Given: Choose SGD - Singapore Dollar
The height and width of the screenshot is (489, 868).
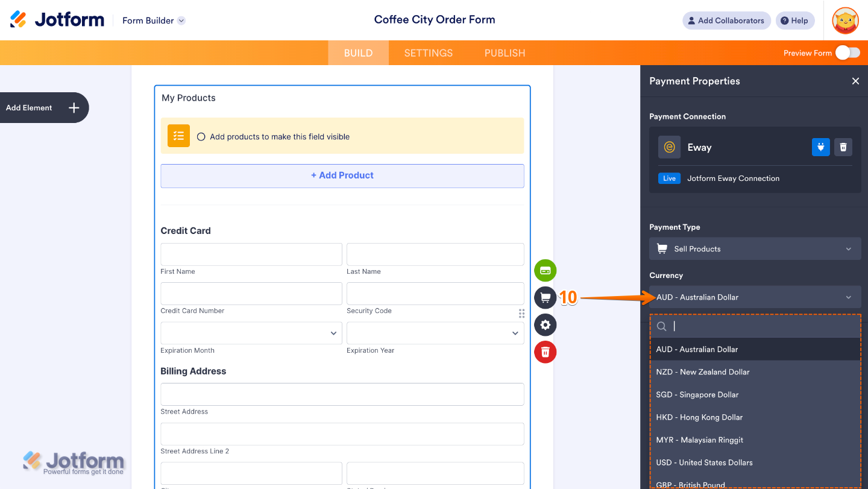Looking at the screenshot, I should click(755, 395).
